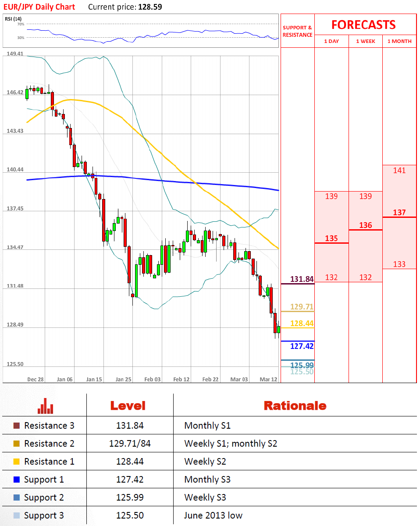Viewport: 420px width, 526px height.
Task: Select the '1 MONTH' forecast column header
Action: [399, 41]
